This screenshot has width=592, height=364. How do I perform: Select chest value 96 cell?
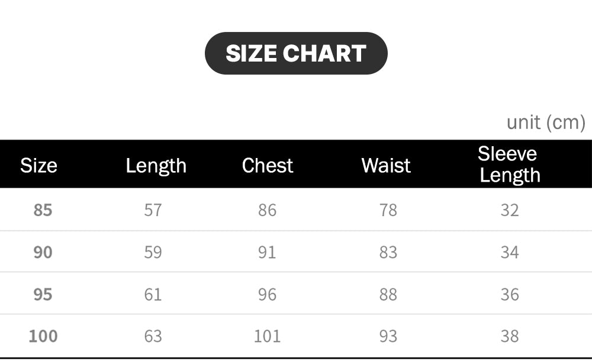[267, 294]
